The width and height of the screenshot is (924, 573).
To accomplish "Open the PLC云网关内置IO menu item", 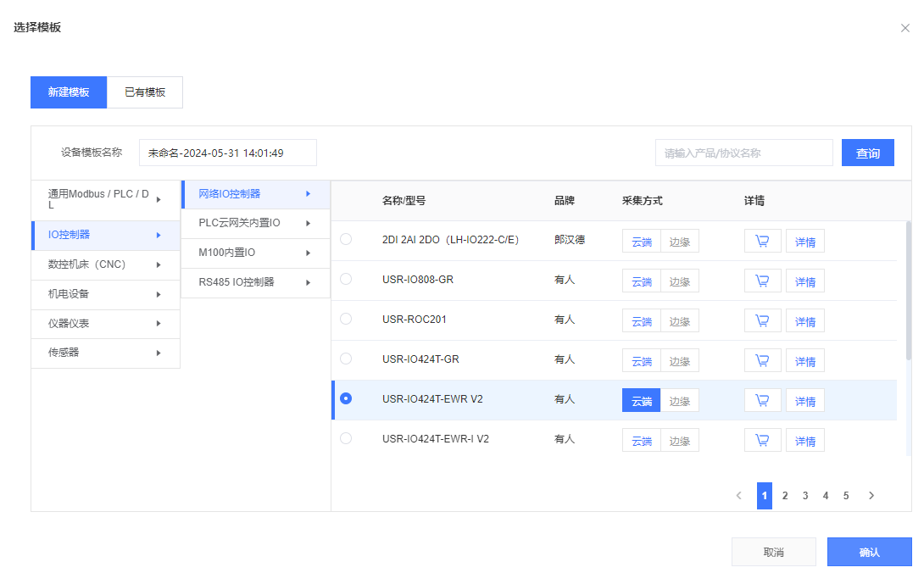I will pyautogui.click(x=254, y=223).
